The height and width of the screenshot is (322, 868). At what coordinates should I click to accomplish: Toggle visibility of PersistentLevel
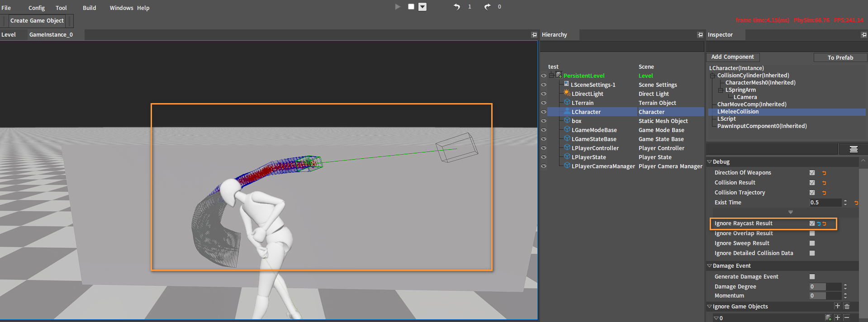click(x=544, y=76)
